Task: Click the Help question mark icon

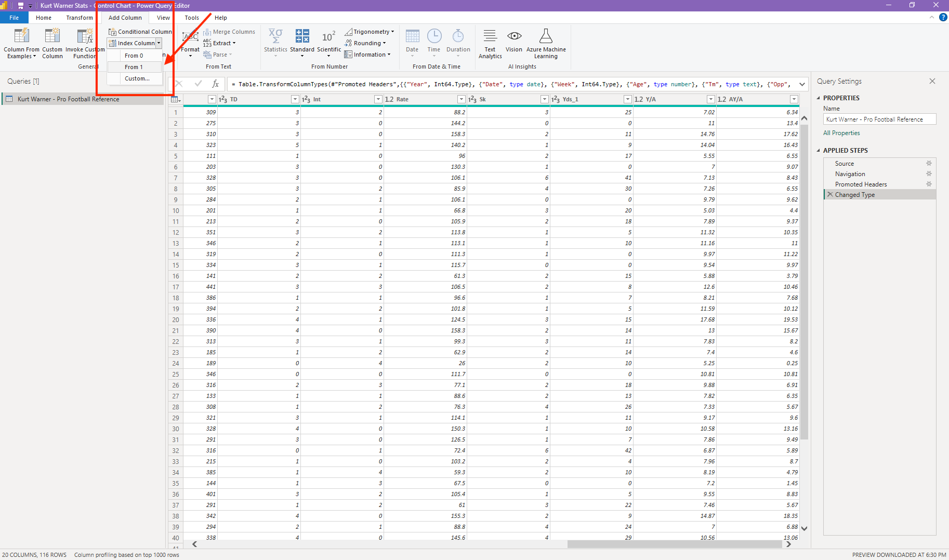Action: coord(943,17)
